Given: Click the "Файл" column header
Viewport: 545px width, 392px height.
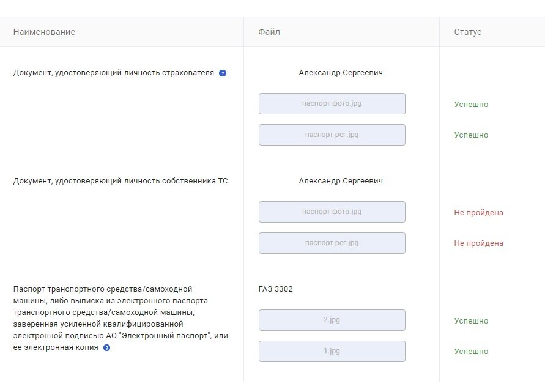Looking at the screenshot, I should pyautogui.click(x=269, y=32).
